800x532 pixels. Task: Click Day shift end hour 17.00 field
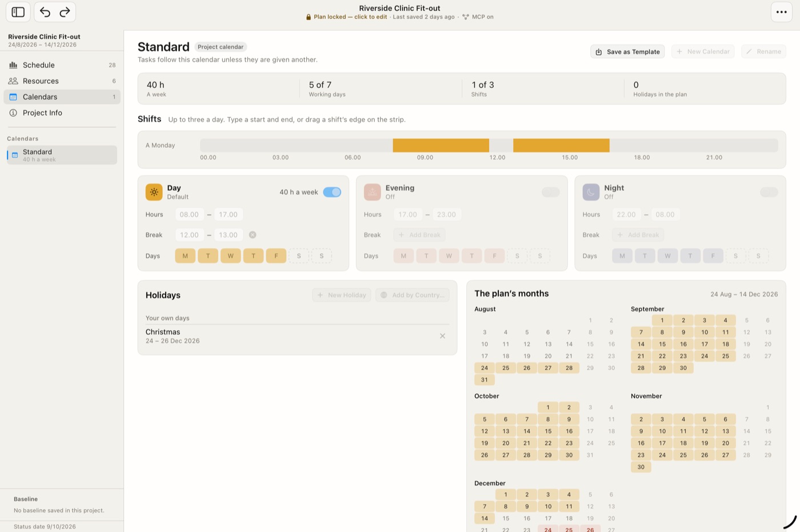(228, 215)
